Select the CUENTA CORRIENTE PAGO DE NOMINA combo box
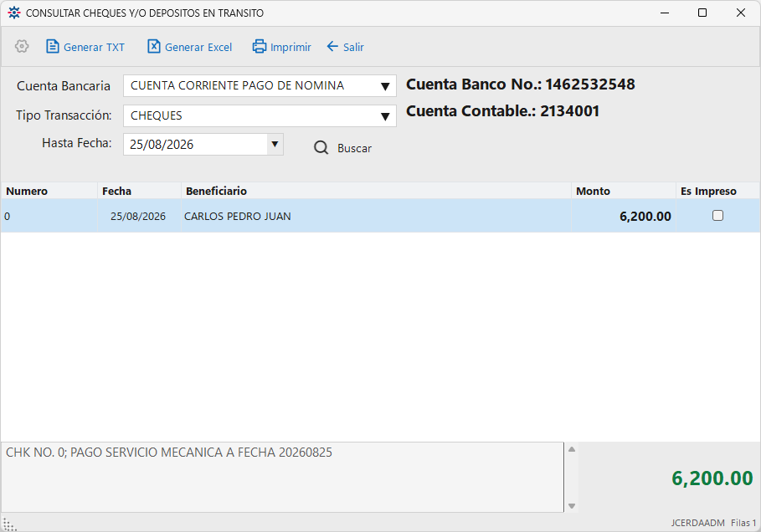The width and height of the screenshot is (761, 532). coord(260,86)
